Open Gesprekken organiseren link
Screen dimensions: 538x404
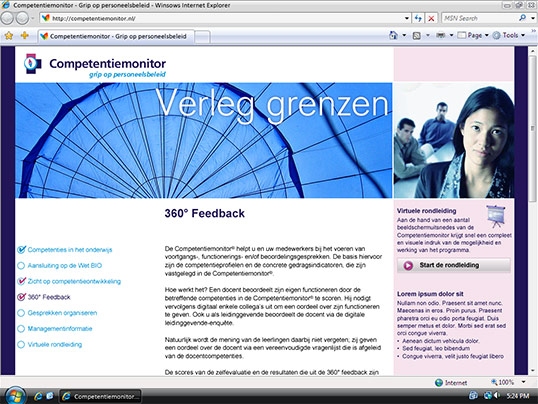pyautogui.click(x=62, y=313)
